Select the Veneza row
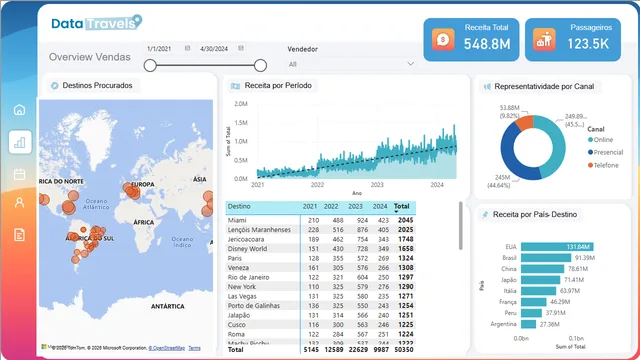 (321, 268)
